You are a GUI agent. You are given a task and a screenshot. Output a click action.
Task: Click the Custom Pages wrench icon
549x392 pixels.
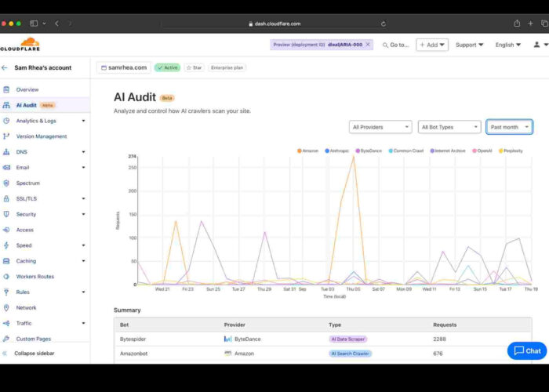click(6, 339)
